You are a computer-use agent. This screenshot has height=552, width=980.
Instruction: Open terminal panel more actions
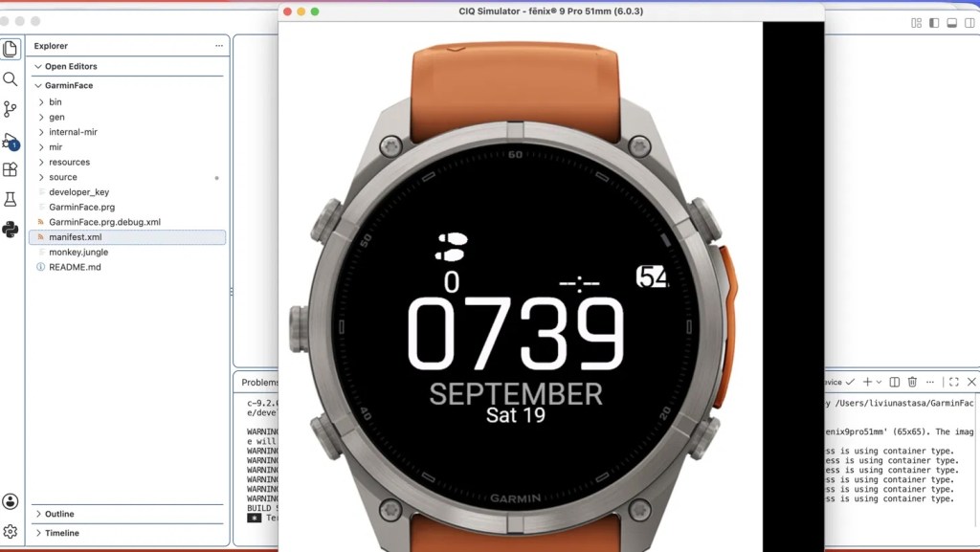[x=930, y=382]
